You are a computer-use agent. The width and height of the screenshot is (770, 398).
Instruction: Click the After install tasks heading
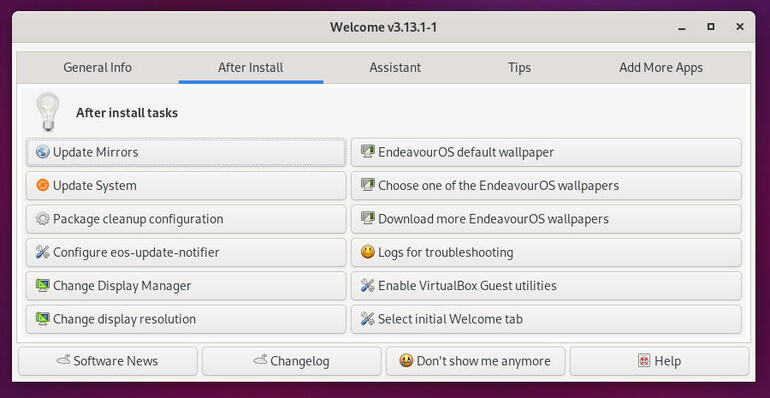127,113
